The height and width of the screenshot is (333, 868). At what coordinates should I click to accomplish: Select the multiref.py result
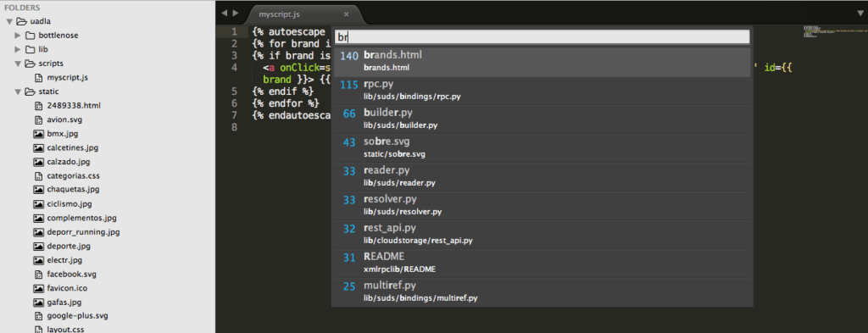pos(542,292)
